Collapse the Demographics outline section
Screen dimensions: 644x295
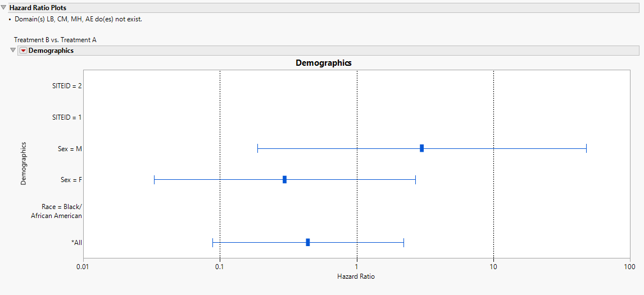click(x=13, y=51)
